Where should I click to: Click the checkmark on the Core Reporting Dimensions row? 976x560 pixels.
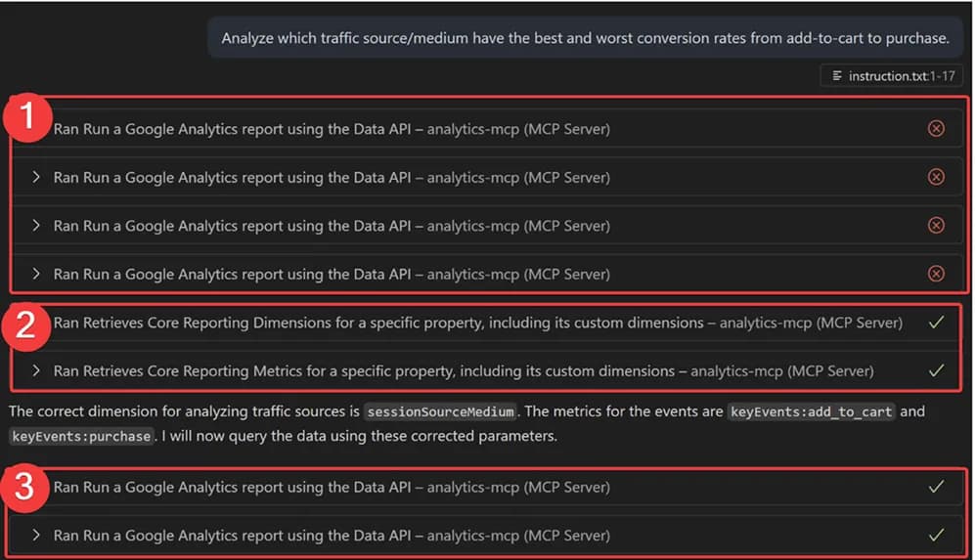coord(936,323)
